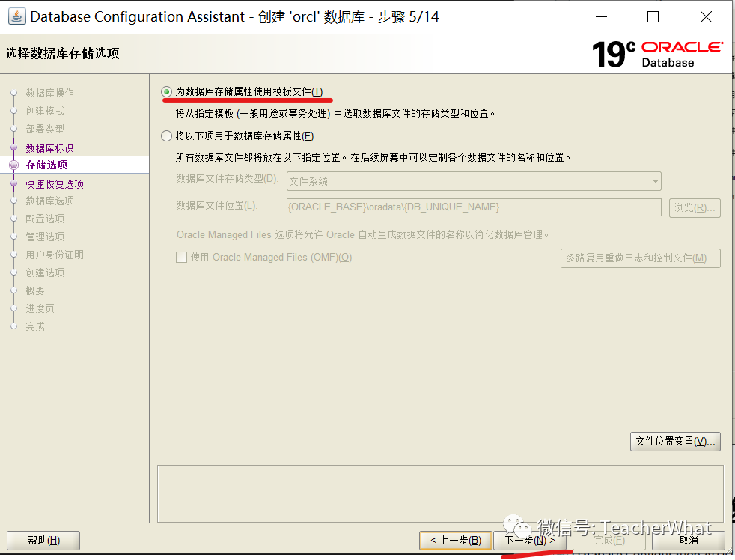Click the Java application icon in title bar
Screen dimensions: 735x560
pyautogui.click(x=16, y=16)
